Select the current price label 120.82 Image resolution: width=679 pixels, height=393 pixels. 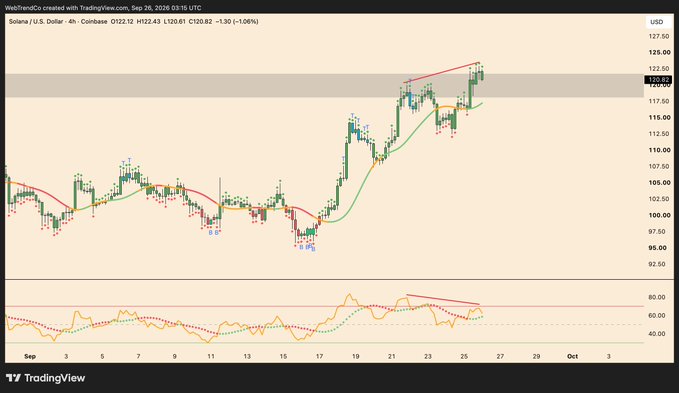658,80
